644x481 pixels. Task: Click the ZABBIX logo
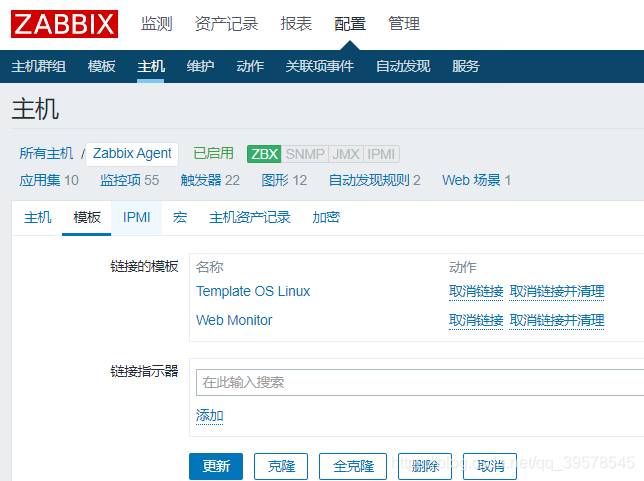pyautogui.click(x=64, y=24)
